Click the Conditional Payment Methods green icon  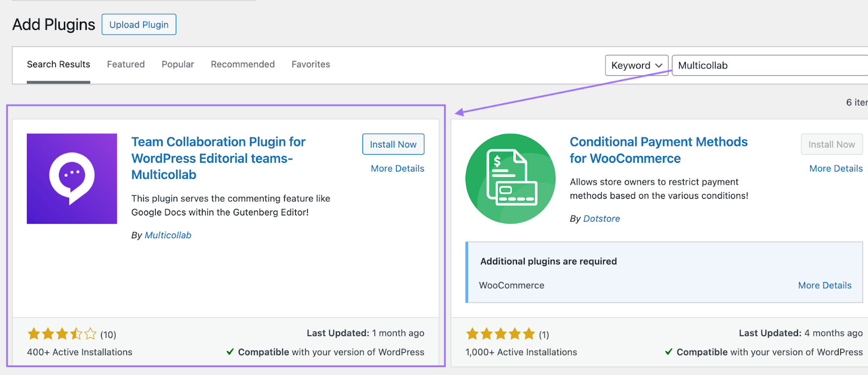tap(510, 179)
